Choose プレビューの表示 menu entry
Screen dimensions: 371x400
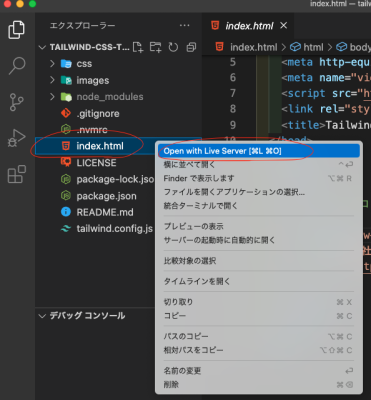(x=259, y=226)
